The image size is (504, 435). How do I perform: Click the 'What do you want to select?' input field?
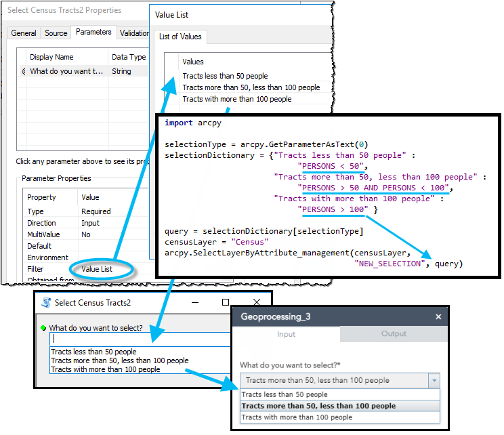[x=140, y=339]
